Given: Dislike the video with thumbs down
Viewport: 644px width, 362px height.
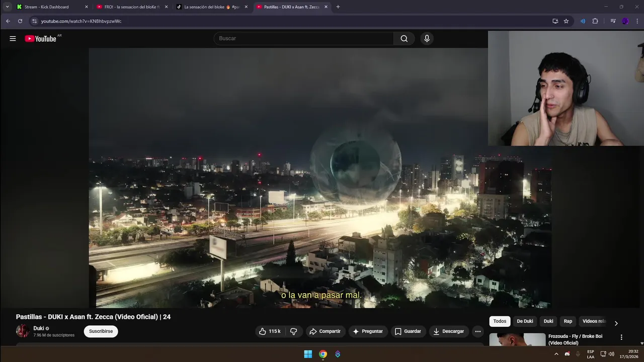Looking at the screenshot, I should pyautogui.click(x=294, y=331).
